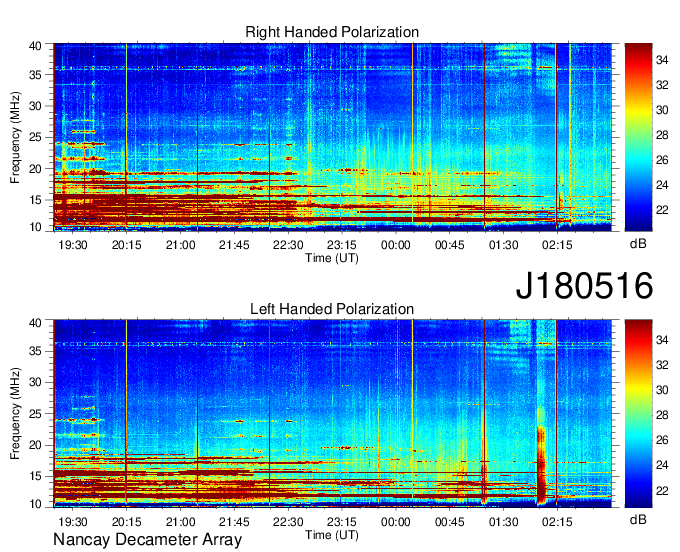
Task: Click the 21:00 tick on Left Handed plot
Action: [180, 522]
